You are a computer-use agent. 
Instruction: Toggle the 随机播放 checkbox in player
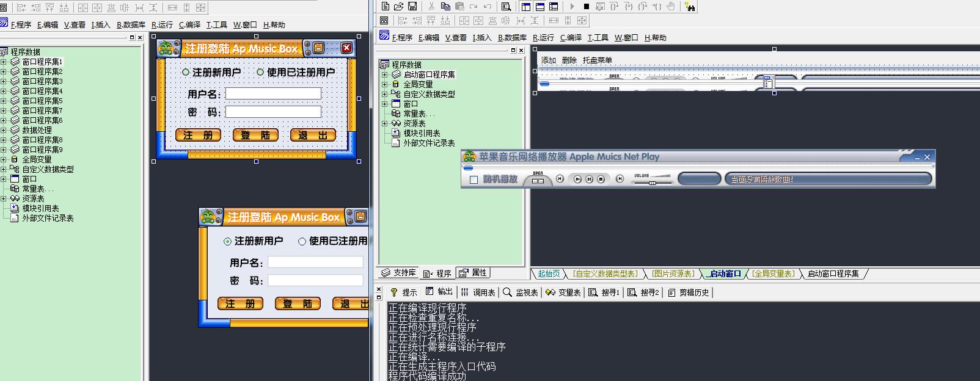474,180
